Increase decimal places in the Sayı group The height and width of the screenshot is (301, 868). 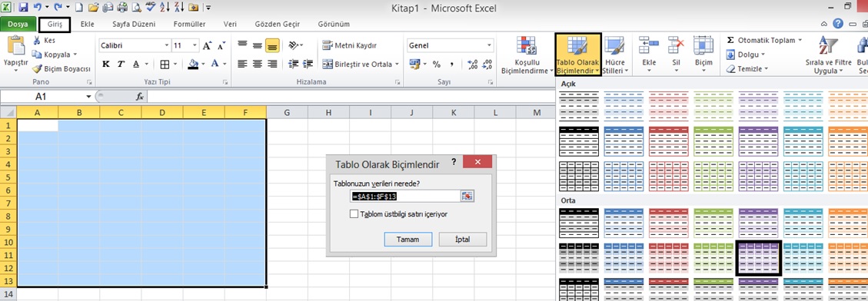(472, 64)
